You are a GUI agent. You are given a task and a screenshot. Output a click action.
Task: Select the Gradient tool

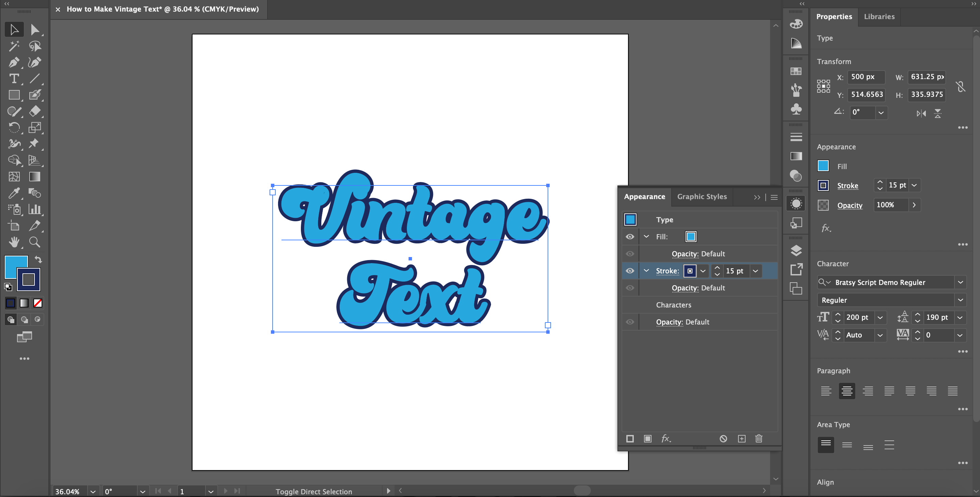tap(35, 177)
